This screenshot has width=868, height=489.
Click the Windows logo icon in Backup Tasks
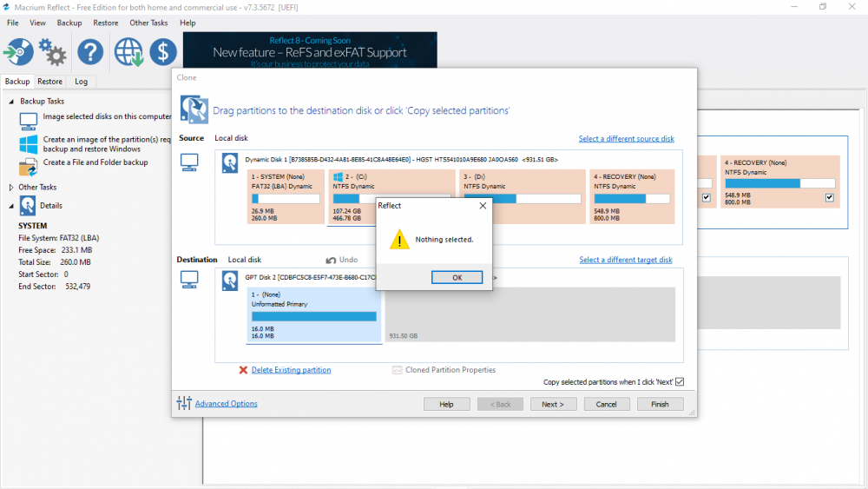point(29,144)
